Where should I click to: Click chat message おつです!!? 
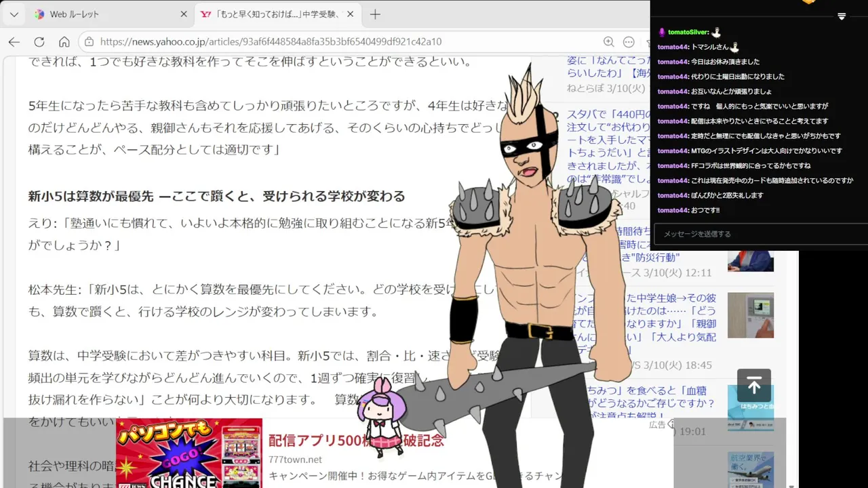[705, 211]
